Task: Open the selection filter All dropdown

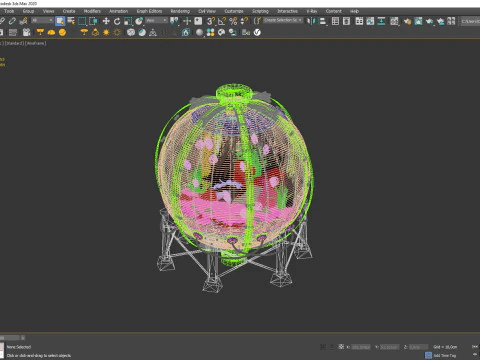Action: pyautogui.click(x=42, y=21)
